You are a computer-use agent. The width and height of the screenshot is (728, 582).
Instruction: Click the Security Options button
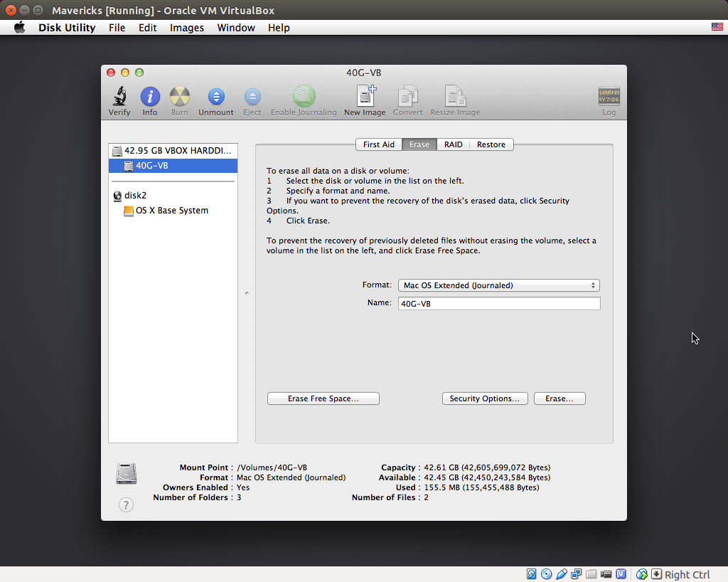pos(485,398)
